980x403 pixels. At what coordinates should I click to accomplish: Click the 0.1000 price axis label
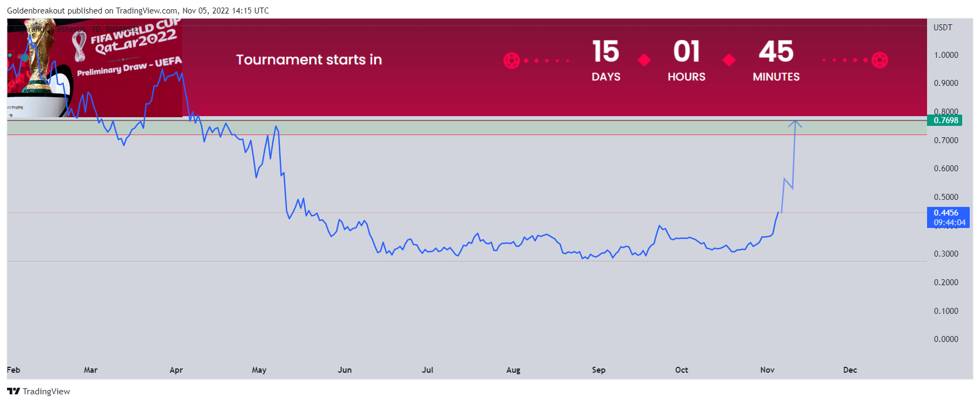point(946,311)
